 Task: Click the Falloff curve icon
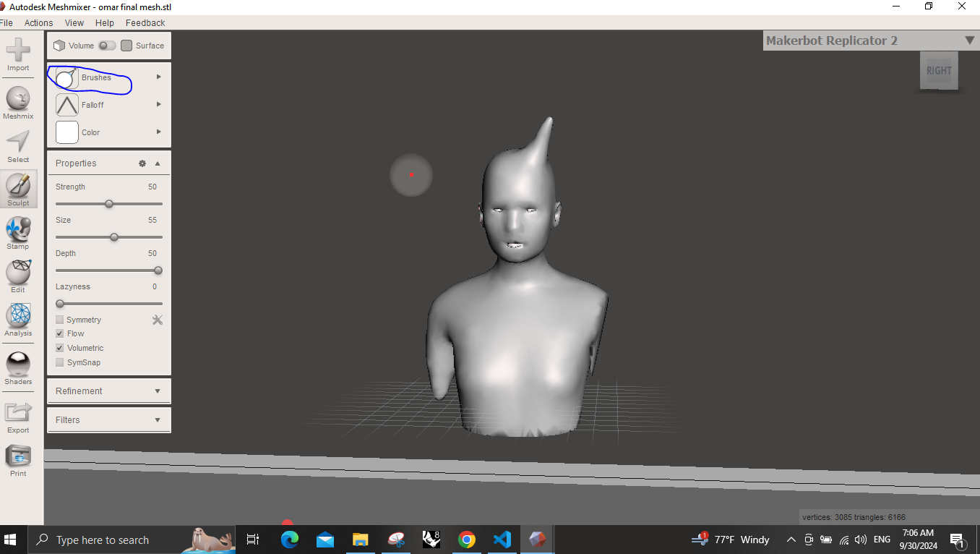point(67,105)
